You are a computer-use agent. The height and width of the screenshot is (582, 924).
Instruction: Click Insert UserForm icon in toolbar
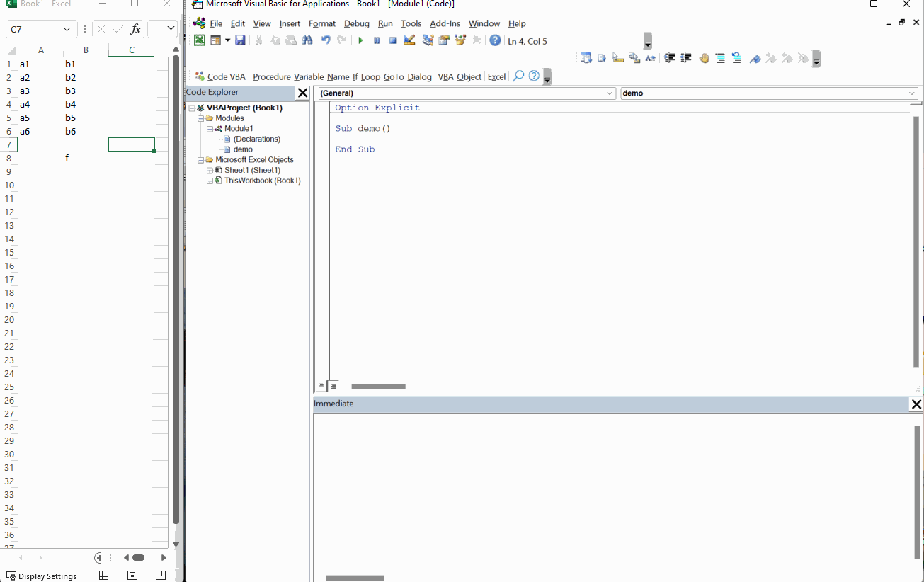pyautogui.click(x=216, y=40)
